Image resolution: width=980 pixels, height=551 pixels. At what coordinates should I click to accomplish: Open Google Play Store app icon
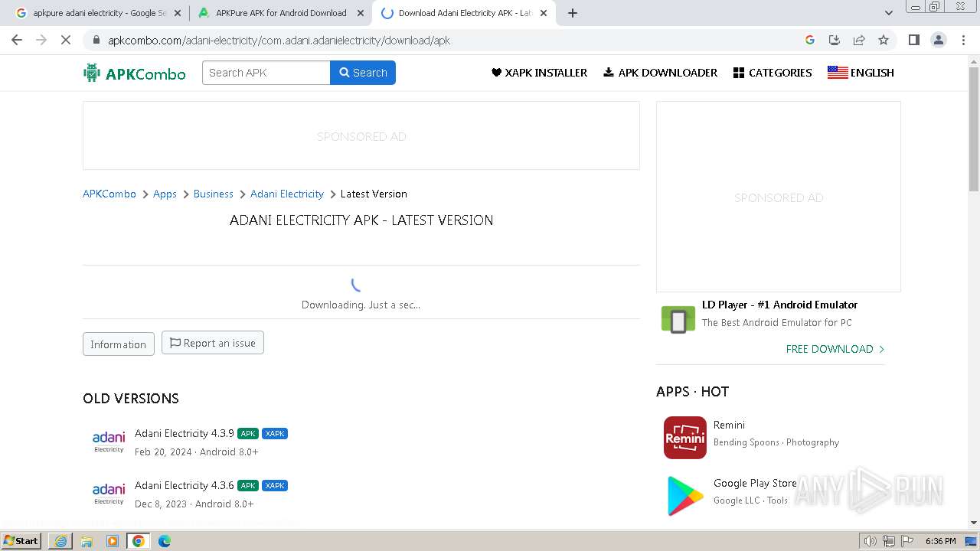point(685,496)
